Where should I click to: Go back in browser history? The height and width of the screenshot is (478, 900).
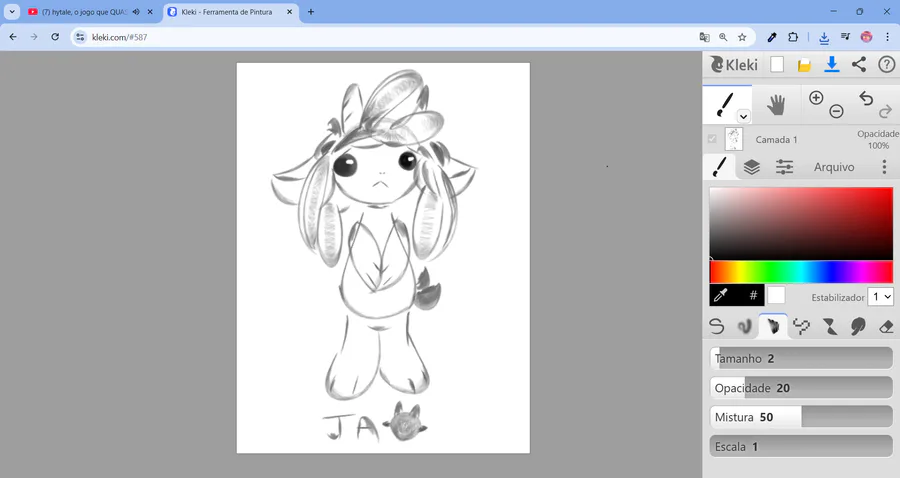point(13,37)
